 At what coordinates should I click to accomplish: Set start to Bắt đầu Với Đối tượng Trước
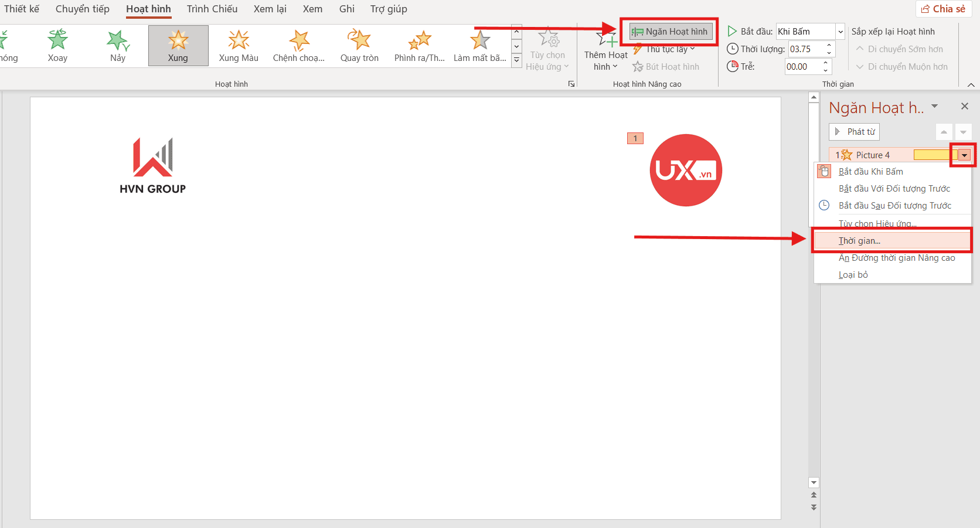pyautogui.click(x=894, y=188)
